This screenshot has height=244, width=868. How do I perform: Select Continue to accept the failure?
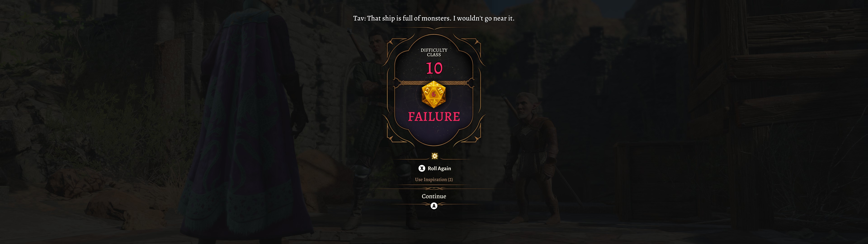(x=434, y=196)
